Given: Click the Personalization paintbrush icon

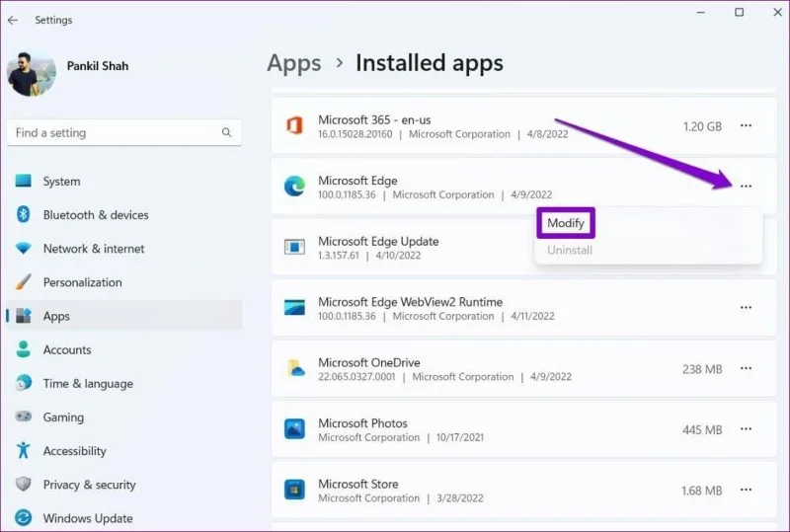Looking at the screenshot, I should [23, 282].
